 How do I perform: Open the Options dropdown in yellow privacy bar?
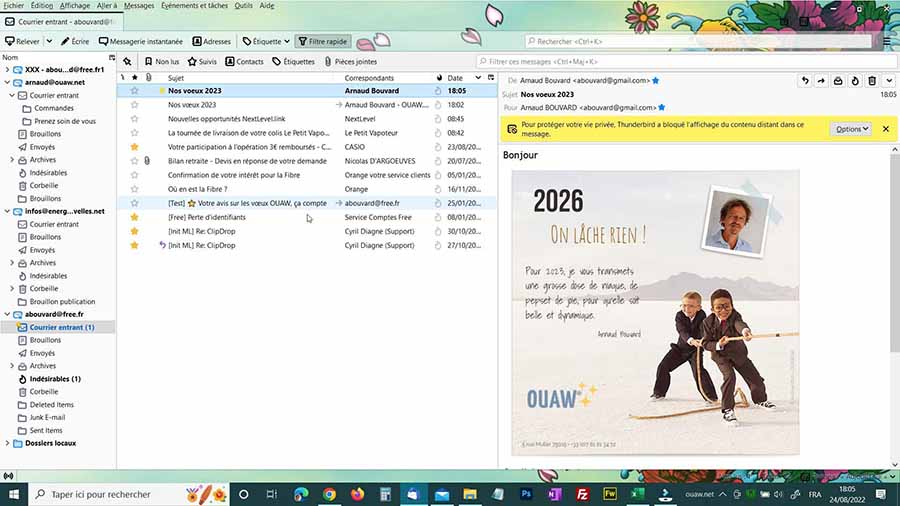click(850, 129)
